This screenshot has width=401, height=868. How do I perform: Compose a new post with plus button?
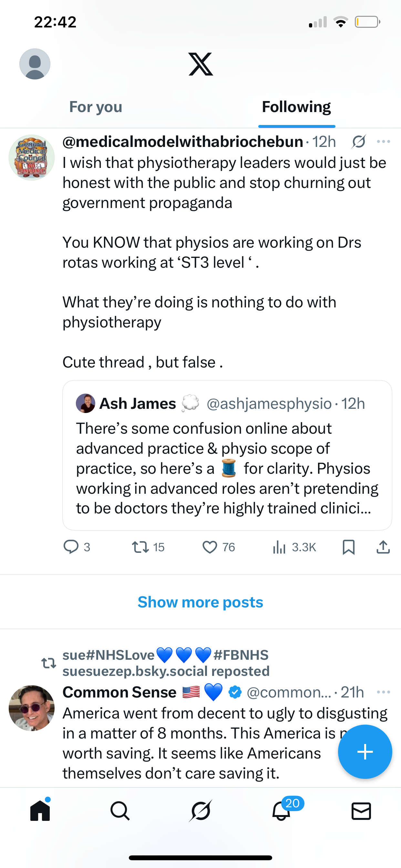(365, 752)
